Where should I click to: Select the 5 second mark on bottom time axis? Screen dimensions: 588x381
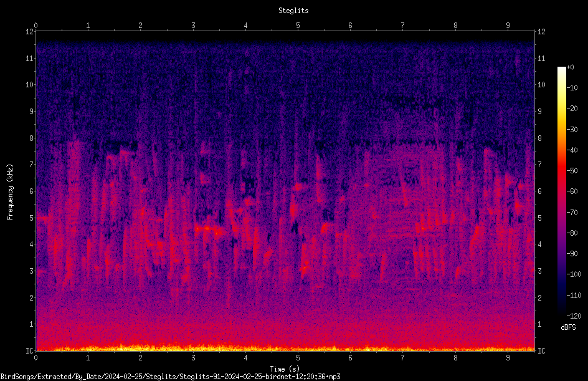(298, 358)
